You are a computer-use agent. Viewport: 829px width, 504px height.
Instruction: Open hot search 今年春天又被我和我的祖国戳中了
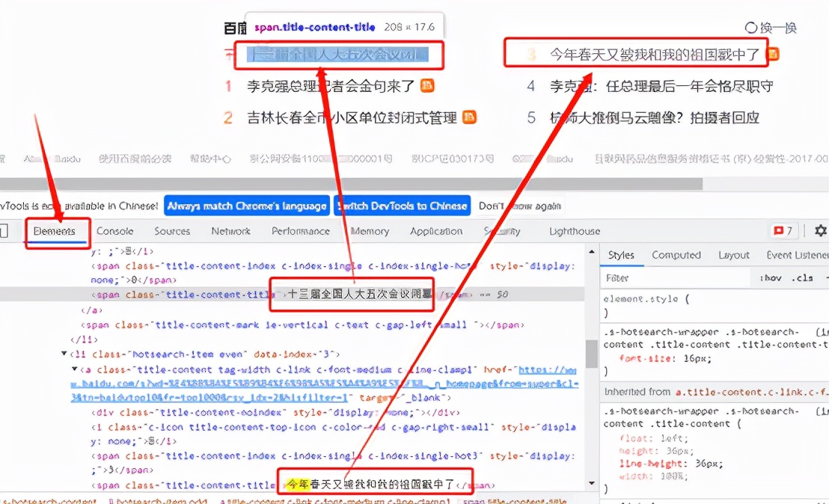(655, 54)
